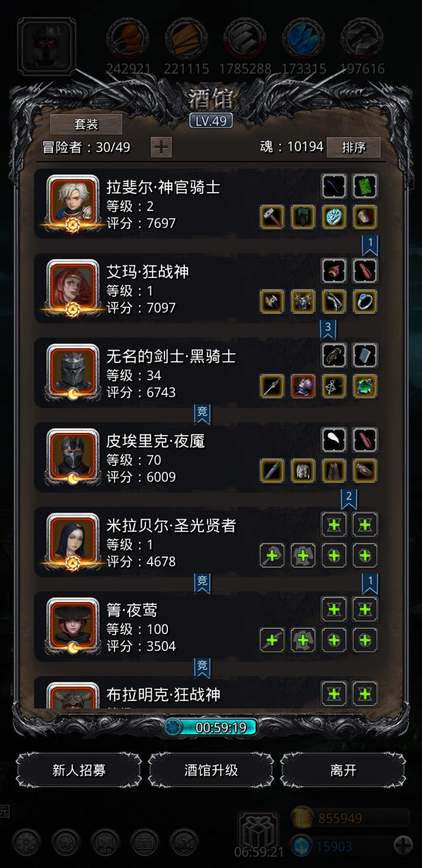
Task: Click the green gem item of 无名的剑士·黑骑士
Action: 365,386
